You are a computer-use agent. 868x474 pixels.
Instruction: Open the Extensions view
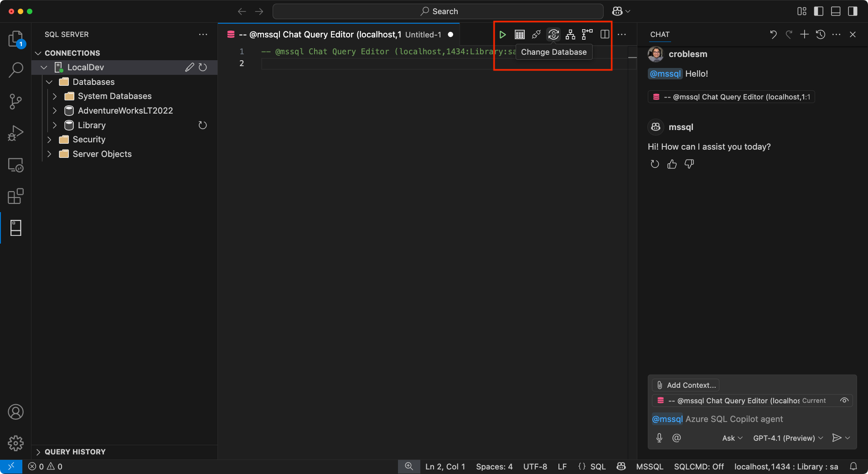point(15,196)
